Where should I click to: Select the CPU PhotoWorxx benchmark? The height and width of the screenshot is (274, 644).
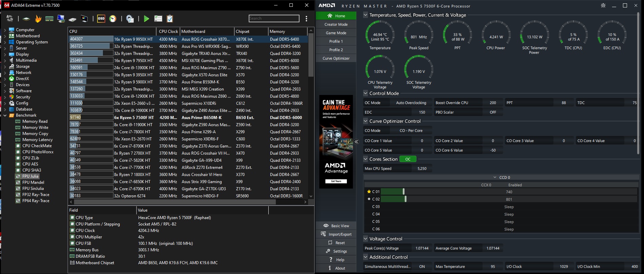38,152
